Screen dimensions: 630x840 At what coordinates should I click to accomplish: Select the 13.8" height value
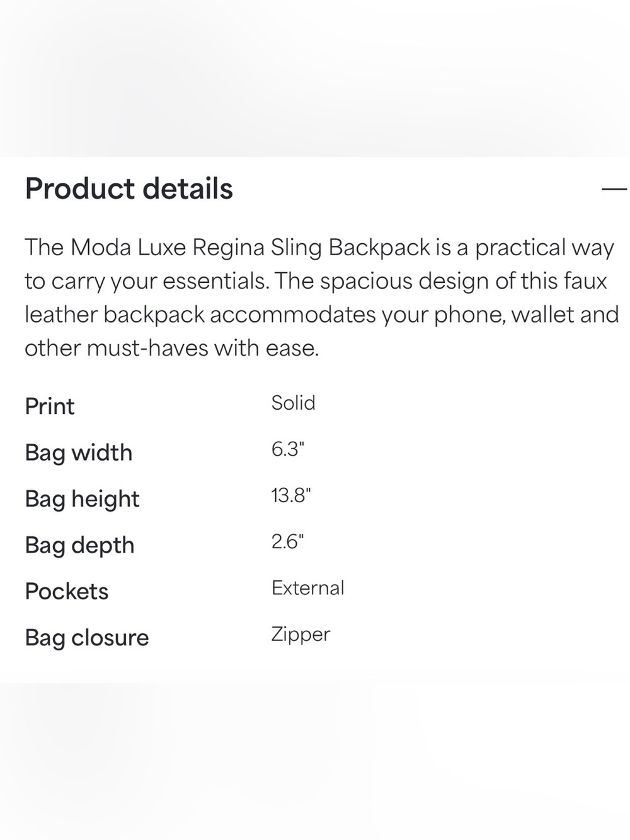click(291, 495)
